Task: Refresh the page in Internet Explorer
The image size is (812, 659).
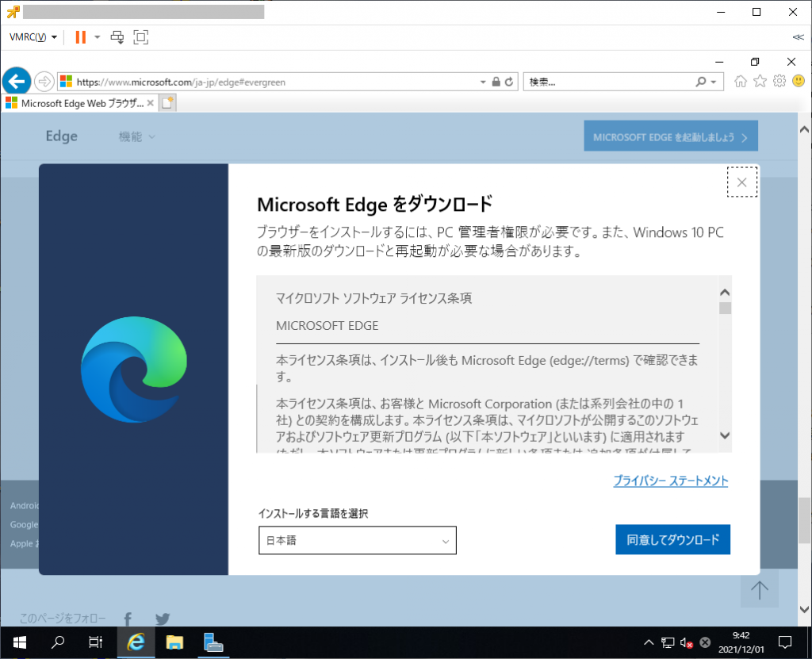Action: pos(509,82)
